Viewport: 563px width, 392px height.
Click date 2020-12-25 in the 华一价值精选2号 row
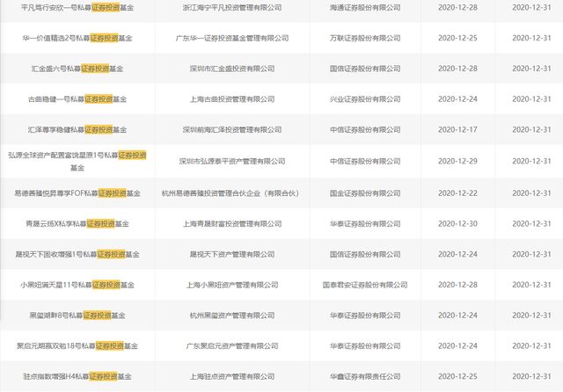tap(457, 38)
